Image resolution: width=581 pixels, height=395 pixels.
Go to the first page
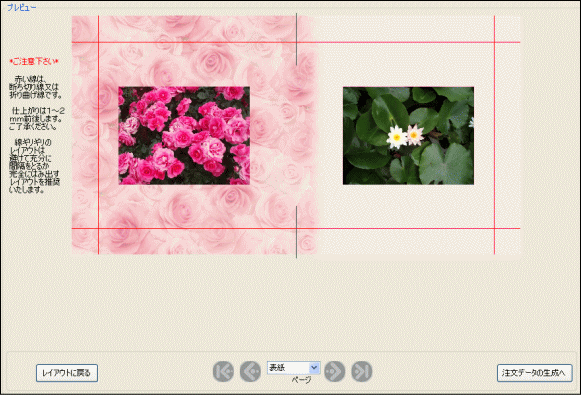coord(223,371)
